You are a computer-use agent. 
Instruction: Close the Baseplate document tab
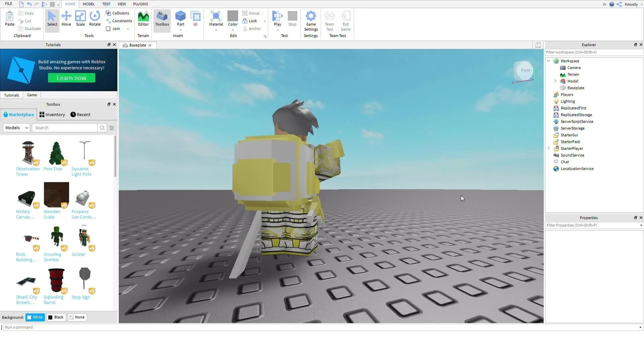click(150, 45)
